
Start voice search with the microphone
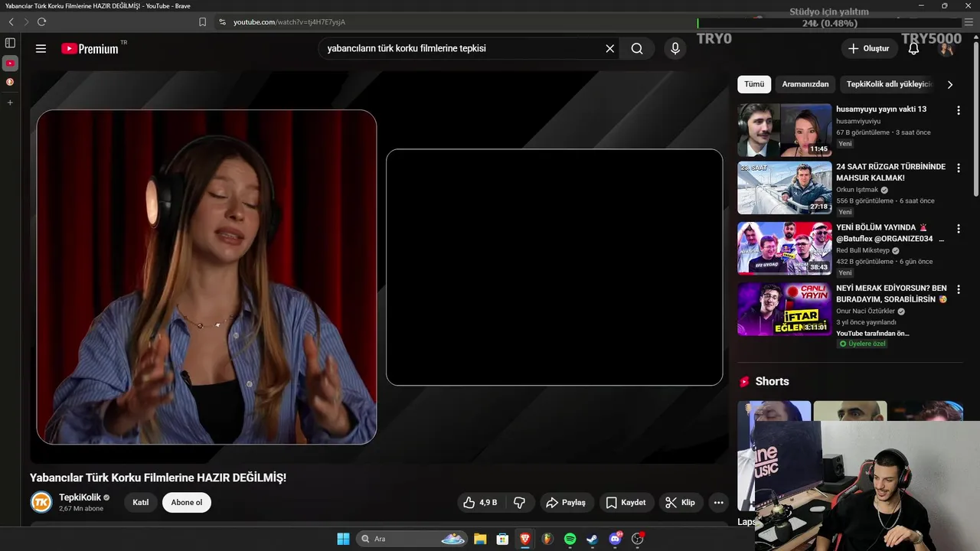tap(675, 48)
